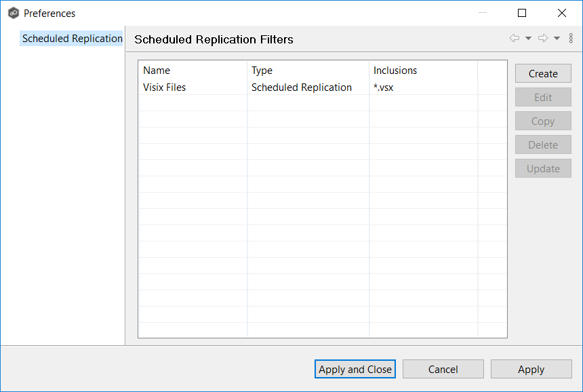The width and height of the screenshot is (583, 392).
Task: Click the Create button
Action: [x=543, y=73]
